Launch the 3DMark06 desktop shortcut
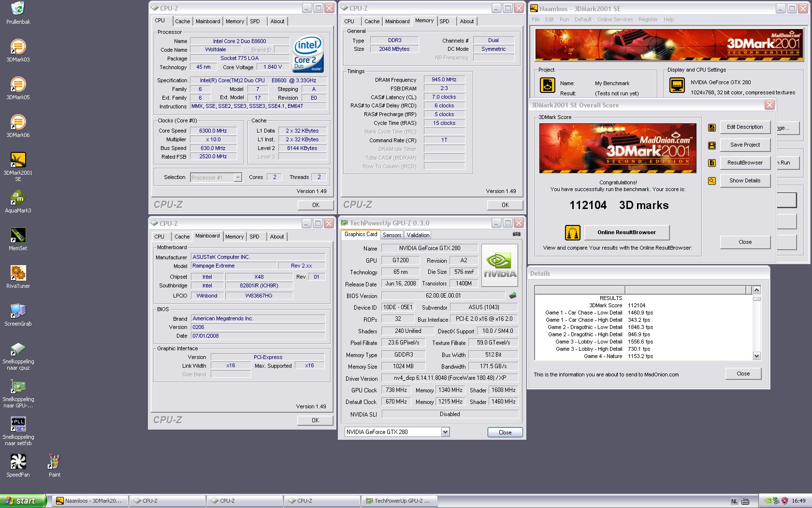The width and height of the screenshot is (812, 508). [18, 122]
